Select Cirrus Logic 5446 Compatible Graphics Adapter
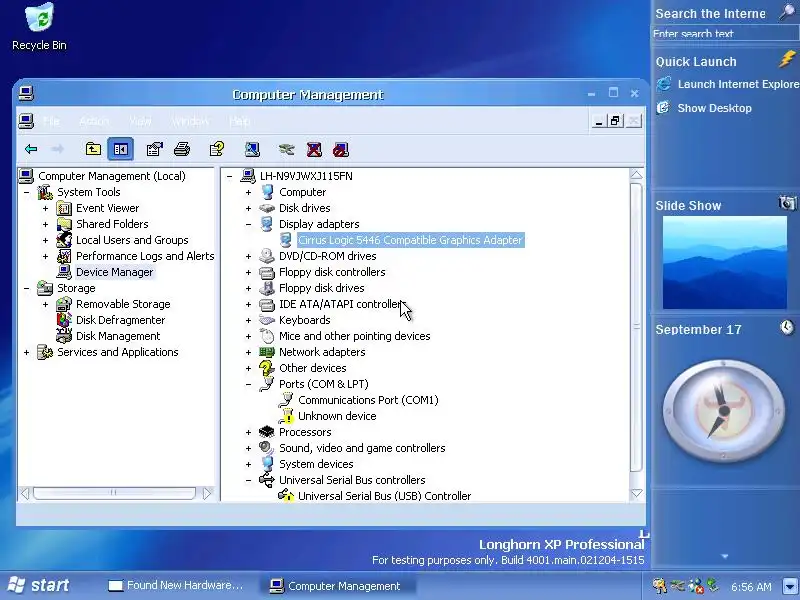Screen dimensions: 800x600 tap(410, 240)
